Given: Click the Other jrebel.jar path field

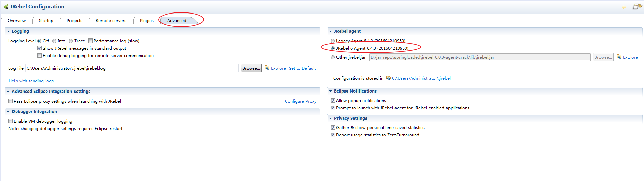Looking at the screenshot, I should coord(480,57).
